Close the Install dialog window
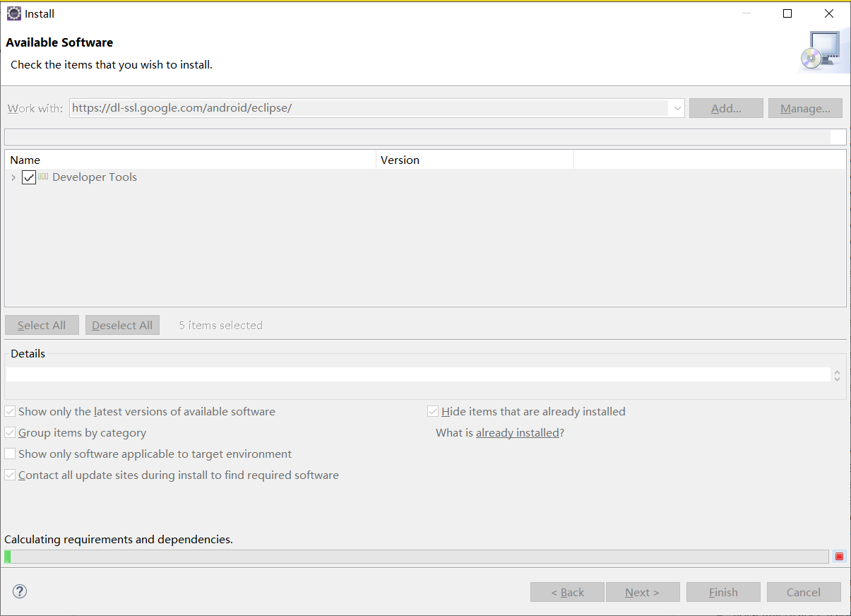This screenshot has height=616, width=851. [x=829, y=13]
